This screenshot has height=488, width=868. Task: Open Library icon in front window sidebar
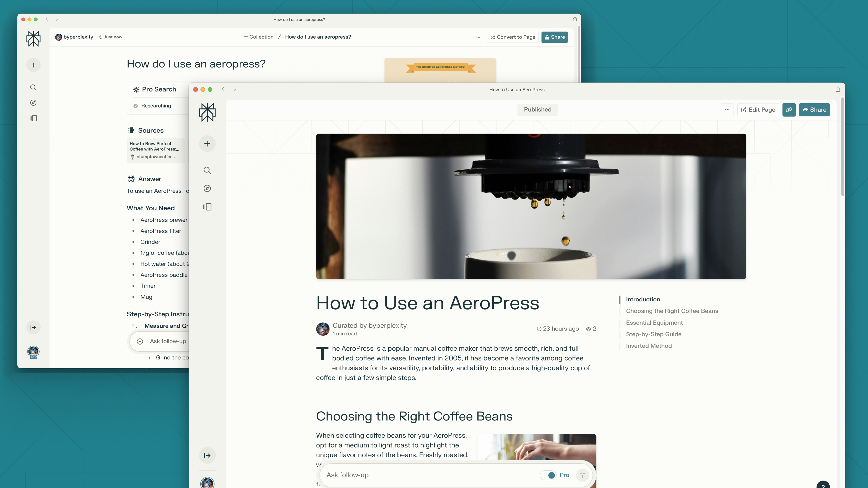207,207
